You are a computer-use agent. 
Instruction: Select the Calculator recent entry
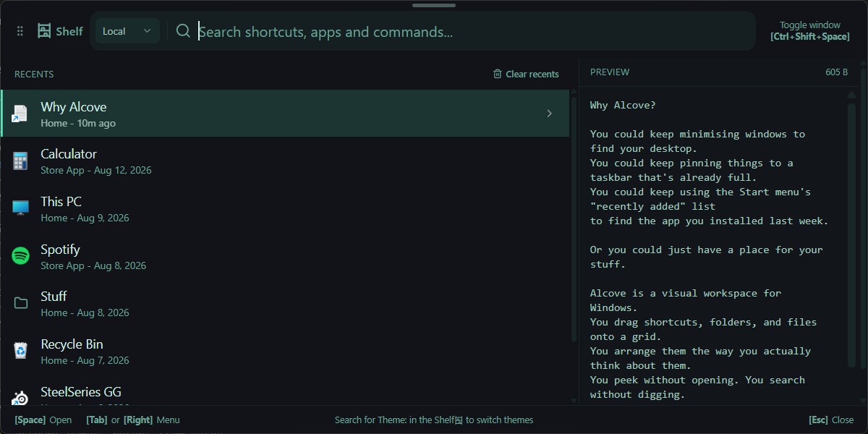[x=285, y=161]
